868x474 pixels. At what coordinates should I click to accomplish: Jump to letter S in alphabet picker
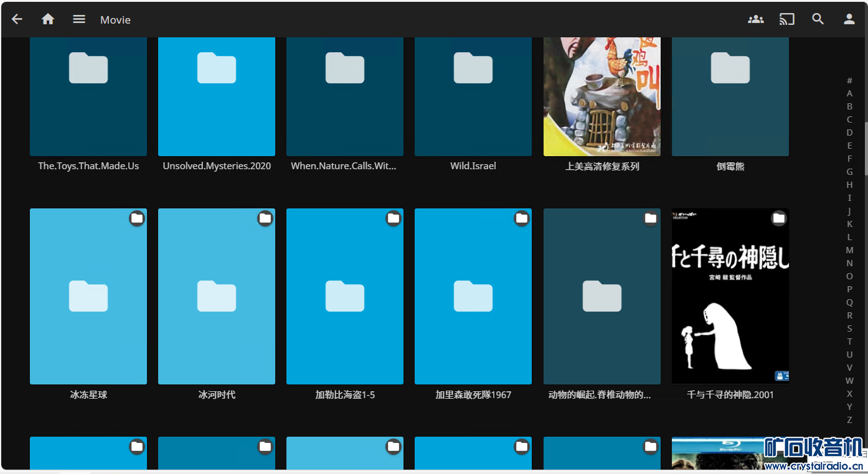coord(849,328)
